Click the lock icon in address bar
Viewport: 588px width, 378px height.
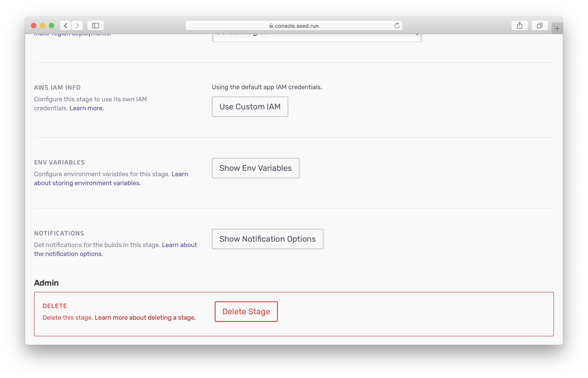click(271, 26)
